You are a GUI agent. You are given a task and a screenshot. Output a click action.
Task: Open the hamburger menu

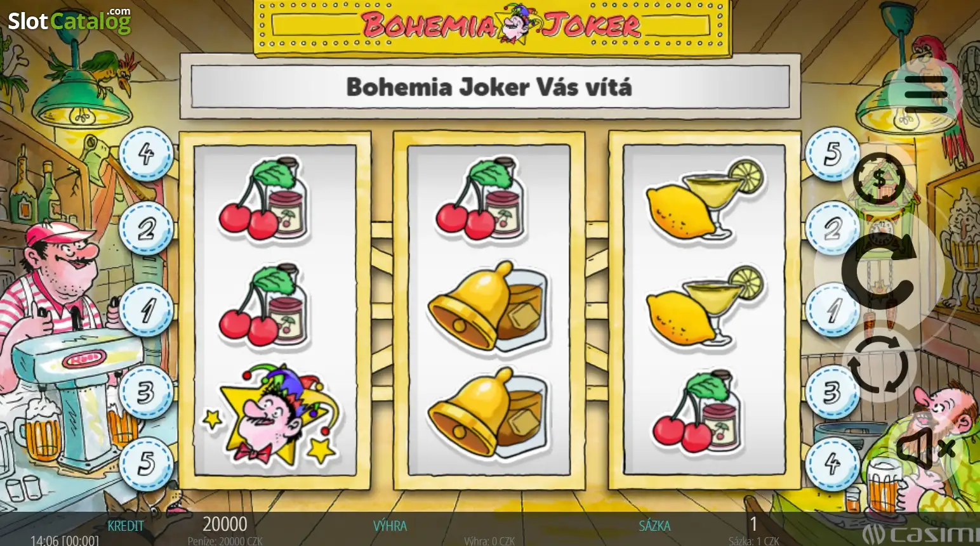coord(926,94)
